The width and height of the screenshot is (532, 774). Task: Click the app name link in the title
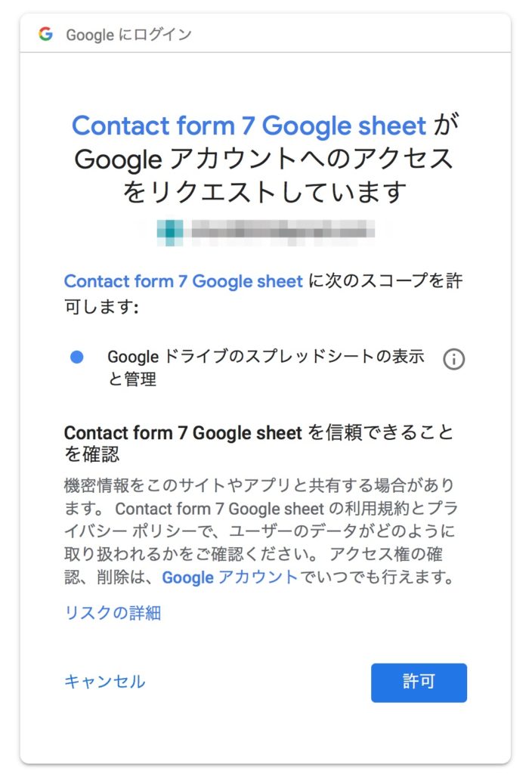[249, 125]
